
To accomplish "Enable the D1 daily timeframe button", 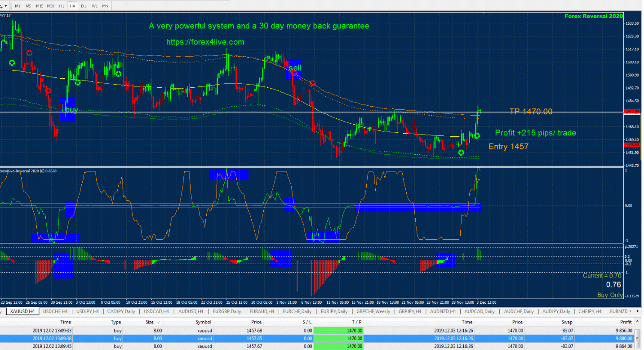I will [x=84, y=6].
